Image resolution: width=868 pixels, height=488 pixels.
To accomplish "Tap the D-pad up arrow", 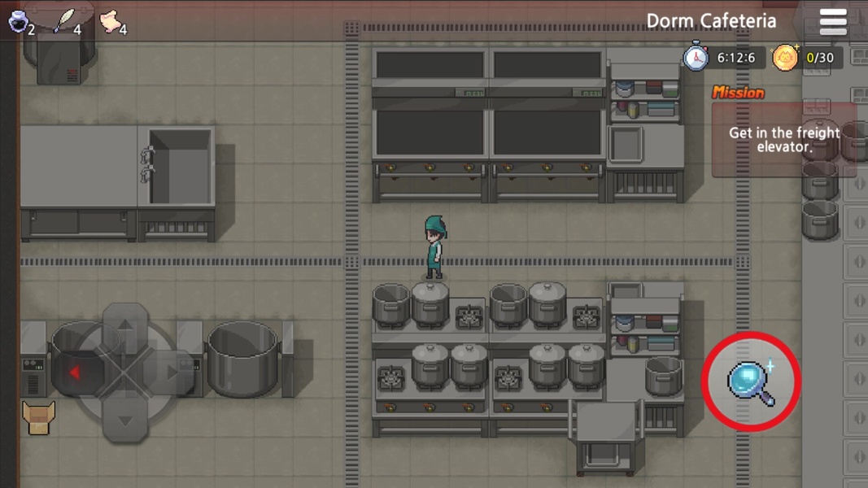I will coord(125,326).
